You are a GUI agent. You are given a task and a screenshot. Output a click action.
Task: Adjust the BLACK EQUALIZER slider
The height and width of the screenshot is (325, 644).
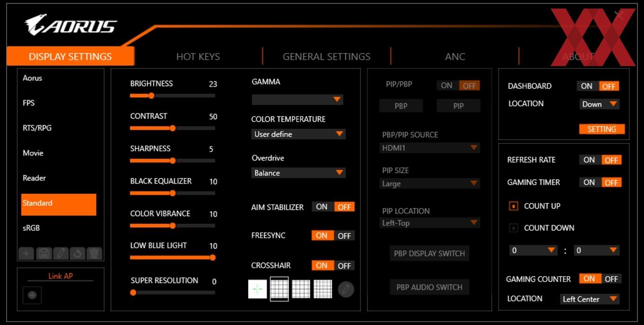[x=172, y=193]
